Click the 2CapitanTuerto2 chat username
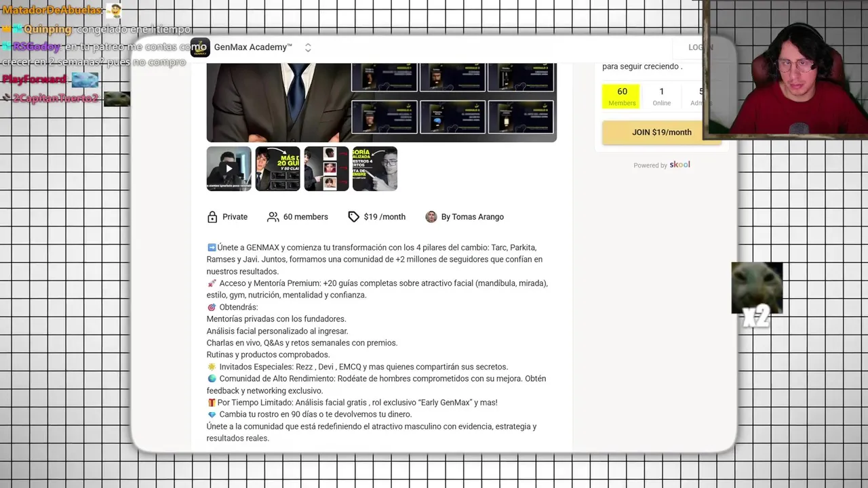The height and width of the screenshot is (488, 868). pyautogui.click(x=56, y=99)
